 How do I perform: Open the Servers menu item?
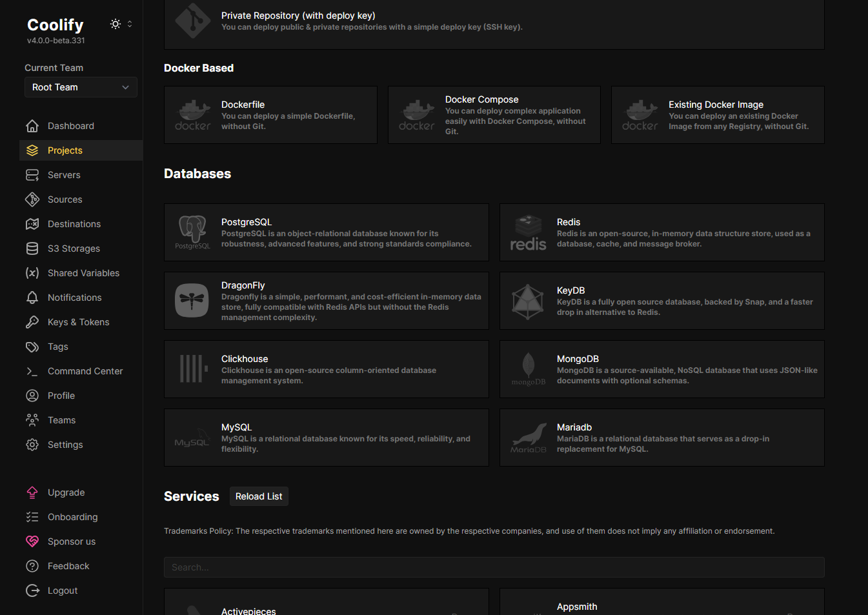(x=64, y=175)
